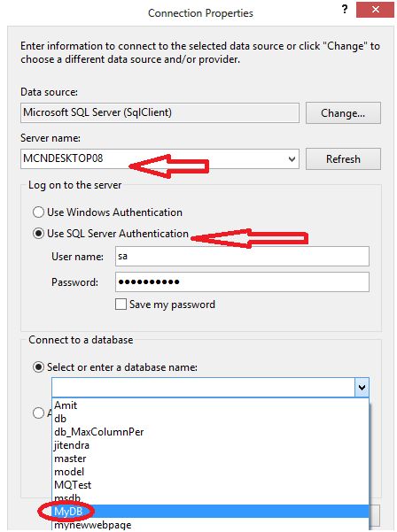Expand the Server name dropdown arrow

tap(292, 158)
